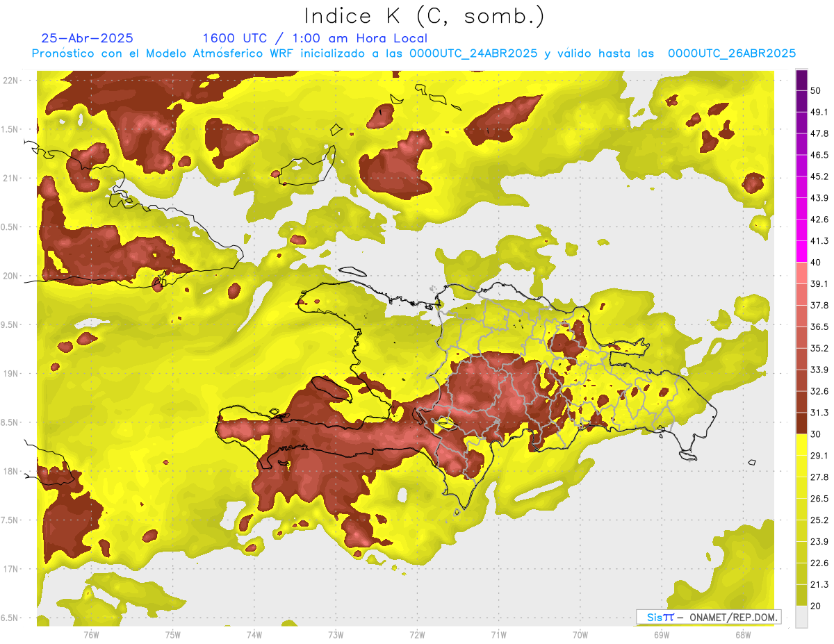The height and width of the screenshot is (644, 834).
Task: Click the colorbar value "43.9"
Action: click(819, 198)
